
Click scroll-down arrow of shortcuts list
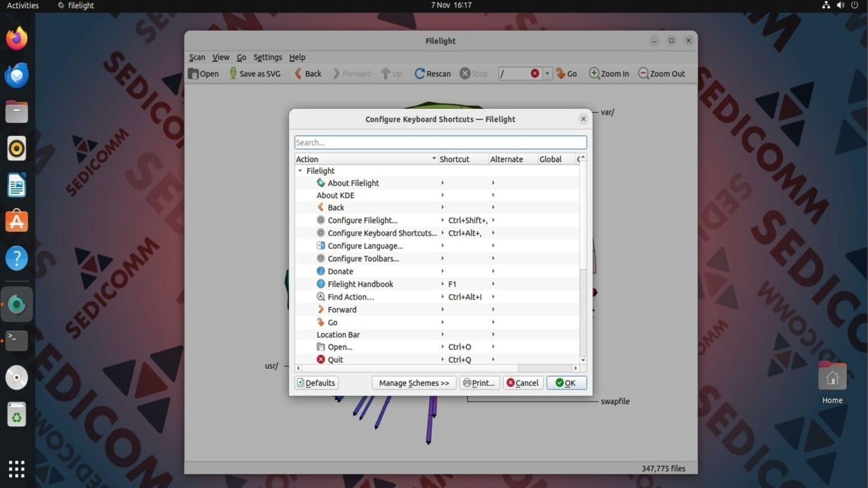583,360
